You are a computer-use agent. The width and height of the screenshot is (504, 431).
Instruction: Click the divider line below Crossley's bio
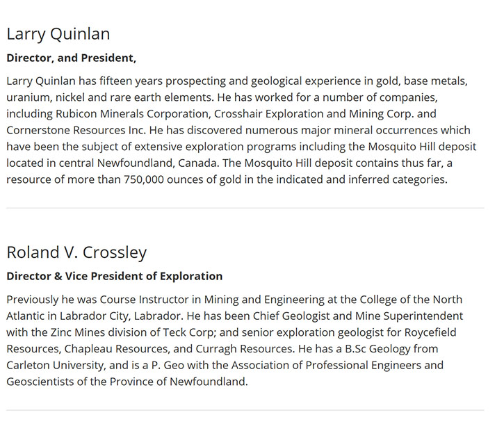click(x=245, y=410)
